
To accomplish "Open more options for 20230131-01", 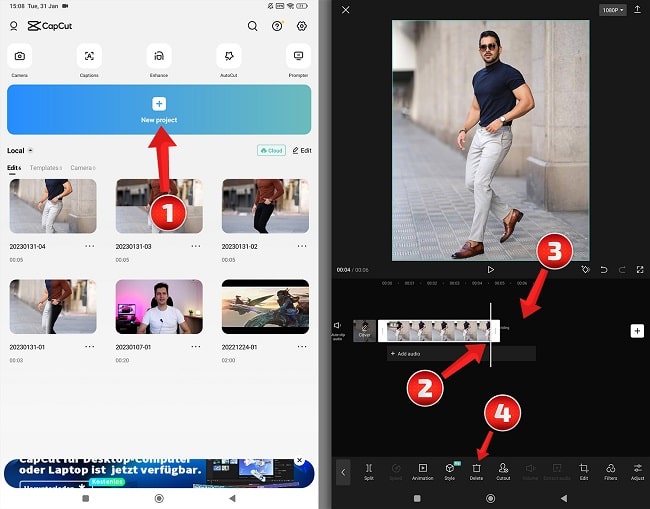I will [x=90, y=347].
